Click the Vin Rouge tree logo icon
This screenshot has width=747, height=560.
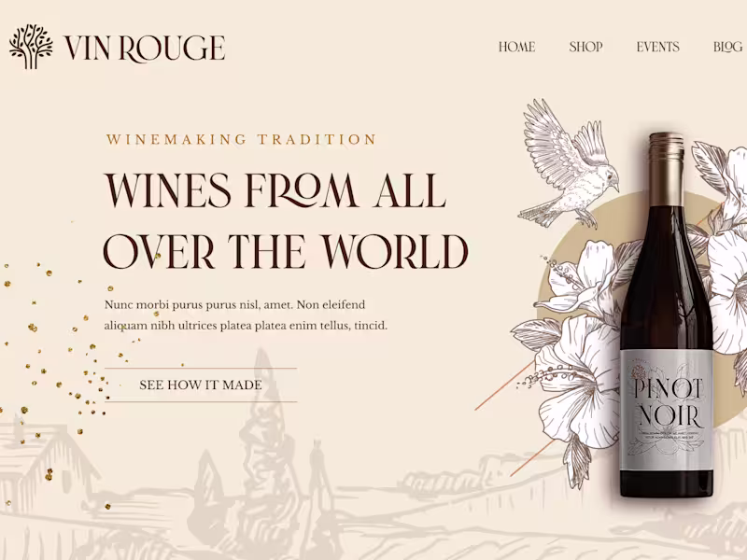coord(31,47)
